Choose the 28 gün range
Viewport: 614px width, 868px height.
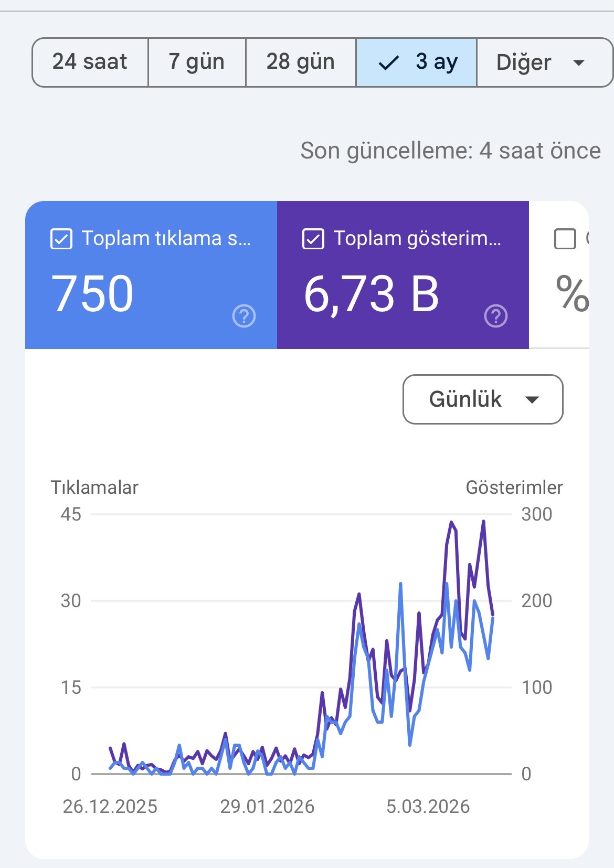301,62
